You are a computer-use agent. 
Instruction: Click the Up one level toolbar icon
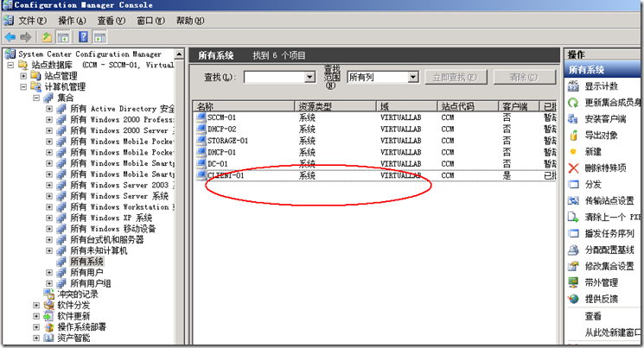[x=47, y=37]
